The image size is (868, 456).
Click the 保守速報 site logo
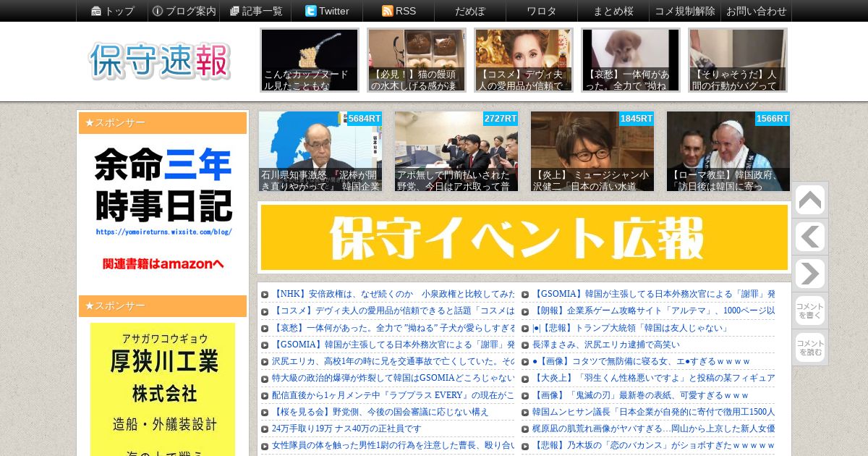[x=160, y=61]
